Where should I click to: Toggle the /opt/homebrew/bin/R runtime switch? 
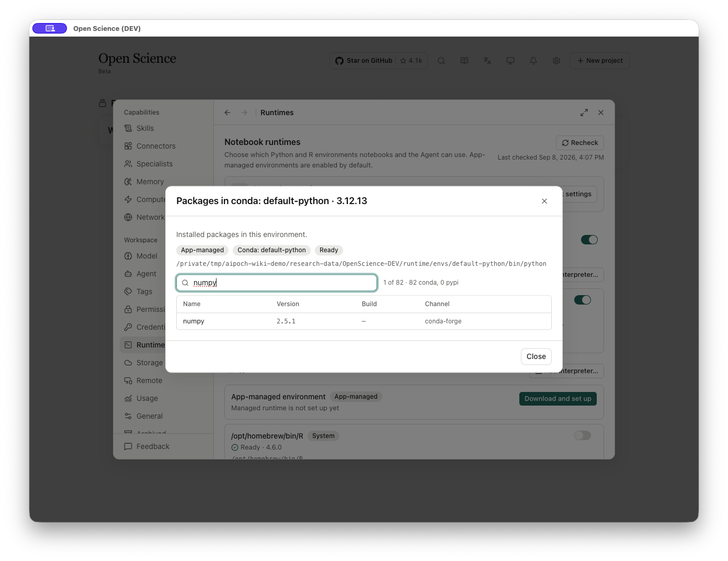(x=583, y=435)
